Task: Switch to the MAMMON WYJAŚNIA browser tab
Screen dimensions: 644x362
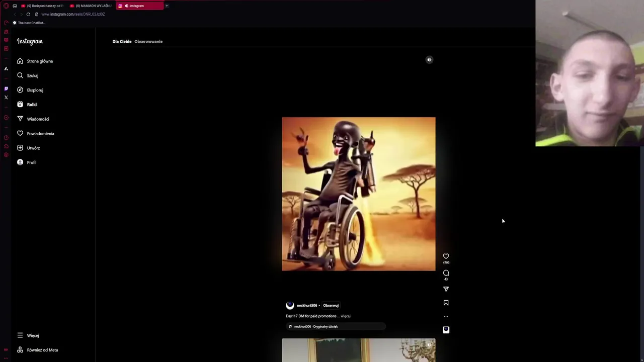Action: pyautogui.click(x=91, y=6)
